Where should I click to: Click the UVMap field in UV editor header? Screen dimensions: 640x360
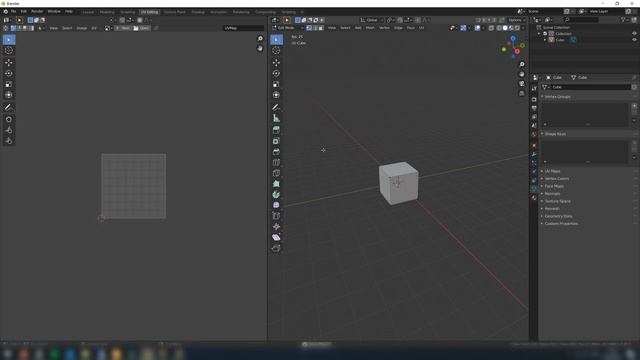[243, 28]
